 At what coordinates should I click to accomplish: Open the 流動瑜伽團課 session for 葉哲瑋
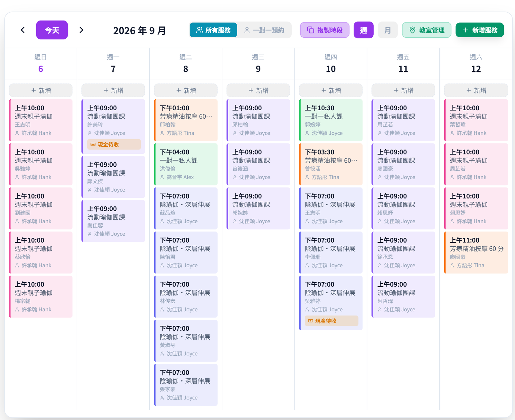(403, 297)
